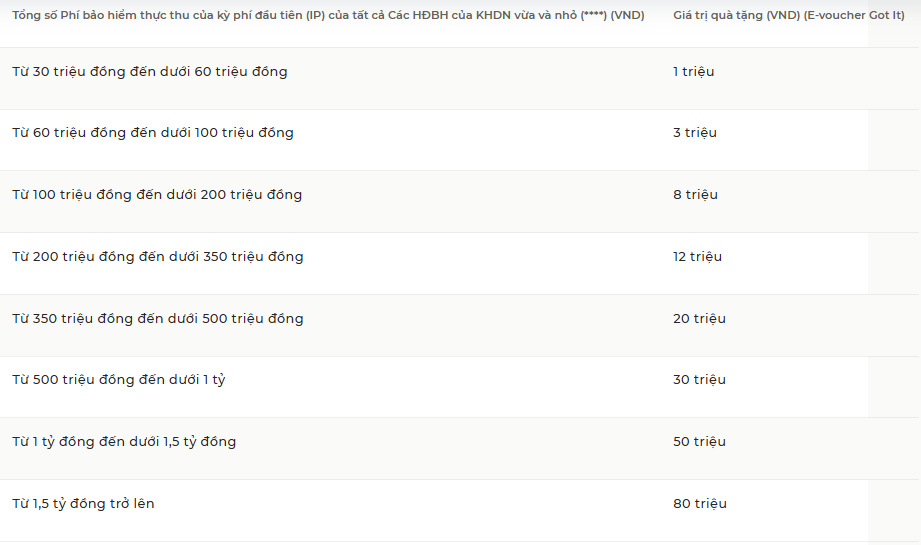
Task: Select the '30 triệu' gift value
Action: [x=700, y=380]
